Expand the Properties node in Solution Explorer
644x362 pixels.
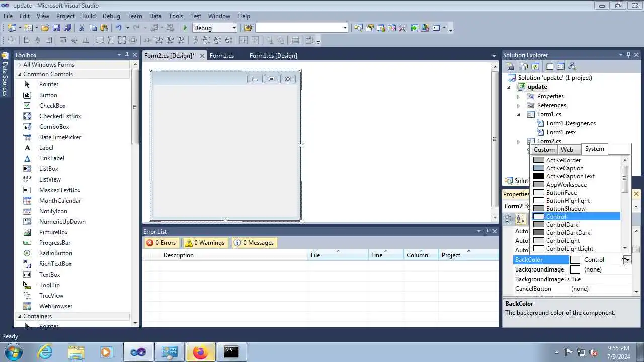519,96
